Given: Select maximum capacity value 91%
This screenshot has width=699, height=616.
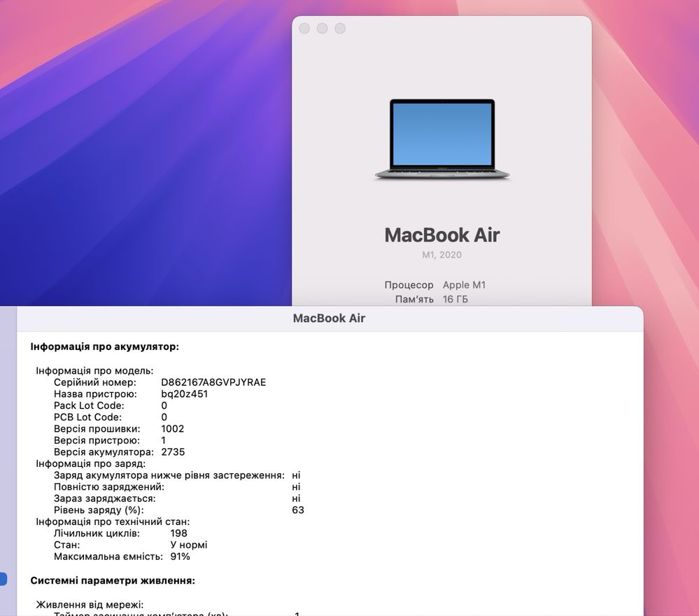Looking at the screenshot, I should (180, 556).
